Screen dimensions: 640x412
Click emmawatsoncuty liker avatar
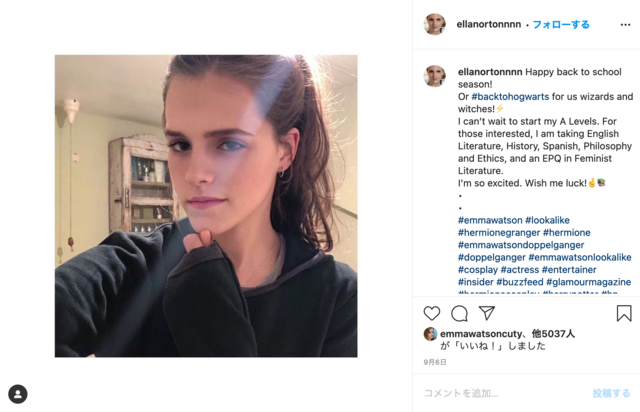point(430,334)
